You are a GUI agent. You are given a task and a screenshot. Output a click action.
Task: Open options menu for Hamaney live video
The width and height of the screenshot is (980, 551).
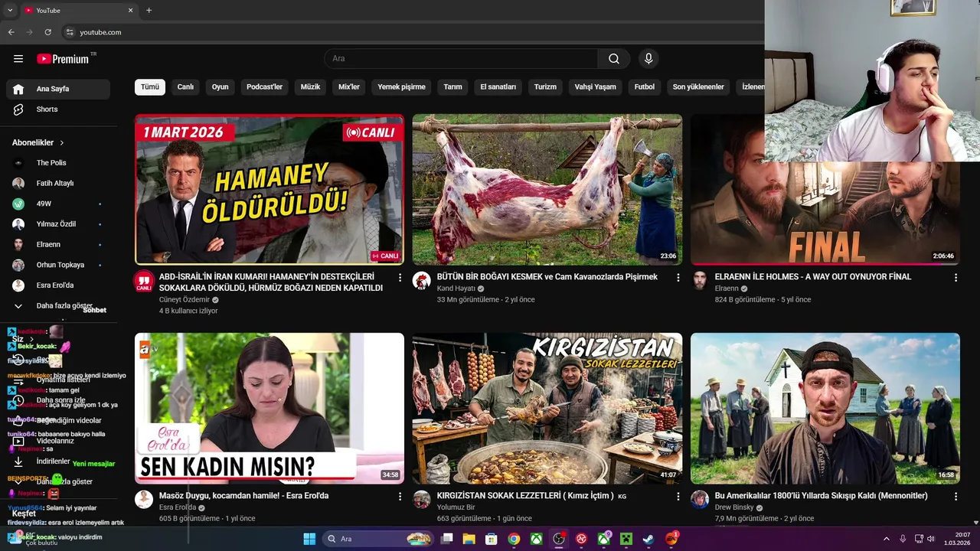[400, 278]
